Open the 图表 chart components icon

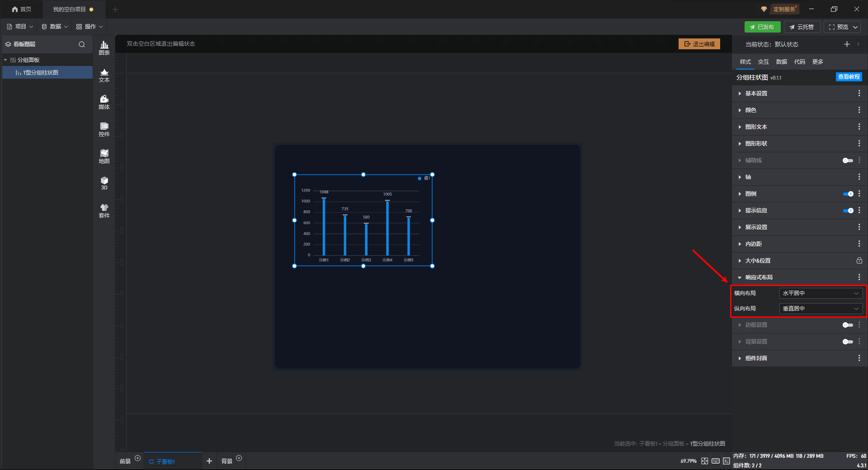[x=104, y=47]
